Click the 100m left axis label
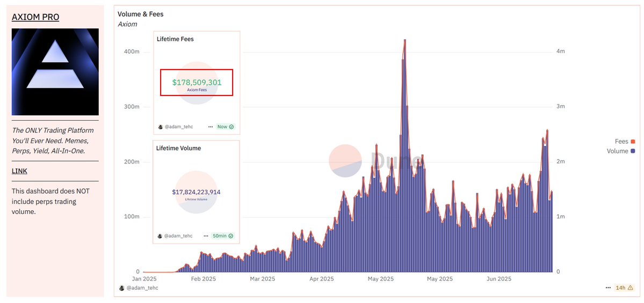 pyautogui.click(x=132, y=217)
